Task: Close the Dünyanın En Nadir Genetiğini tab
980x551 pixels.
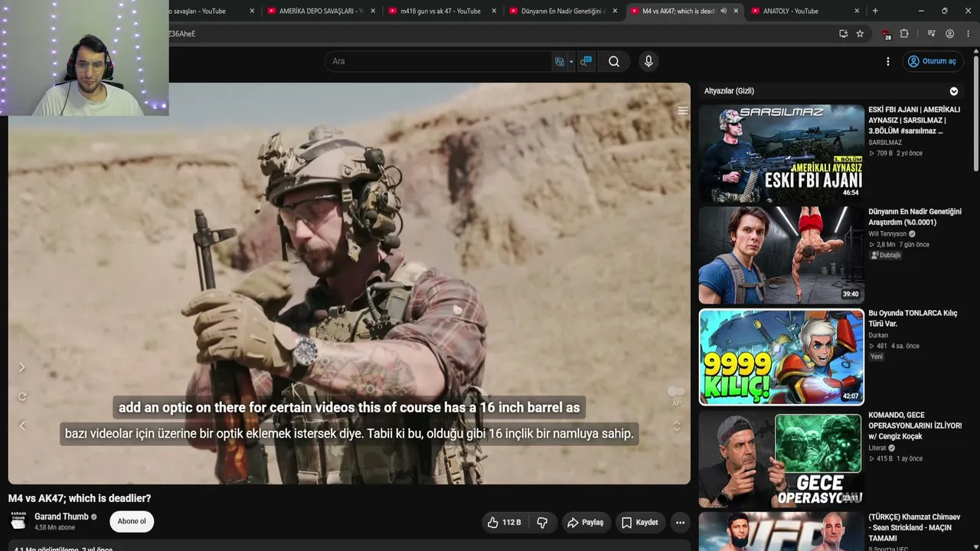Action: pos(615,11)
